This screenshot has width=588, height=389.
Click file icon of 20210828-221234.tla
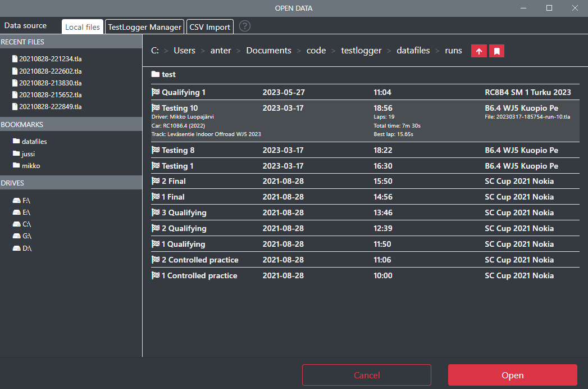tap(15, 58)
